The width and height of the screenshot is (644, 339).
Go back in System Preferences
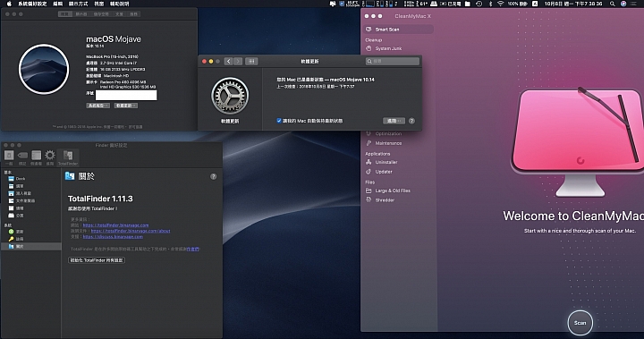point(229,61)
